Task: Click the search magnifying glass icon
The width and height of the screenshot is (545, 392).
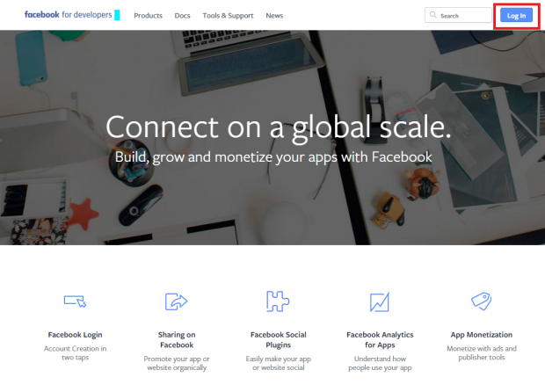Action: 433,15
